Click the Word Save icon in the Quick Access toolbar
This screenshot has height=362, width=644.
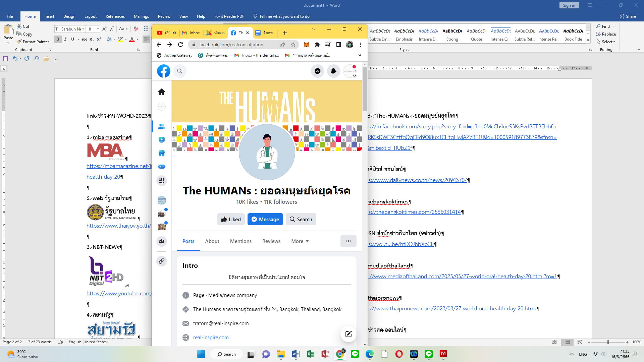coord(5,58)
